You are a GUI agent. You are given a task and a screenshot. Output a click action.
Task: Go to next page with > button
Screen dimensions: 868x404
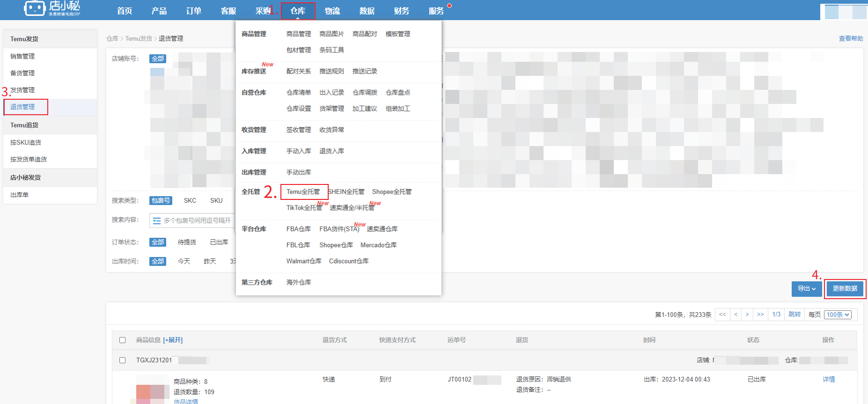coord(747,315)
